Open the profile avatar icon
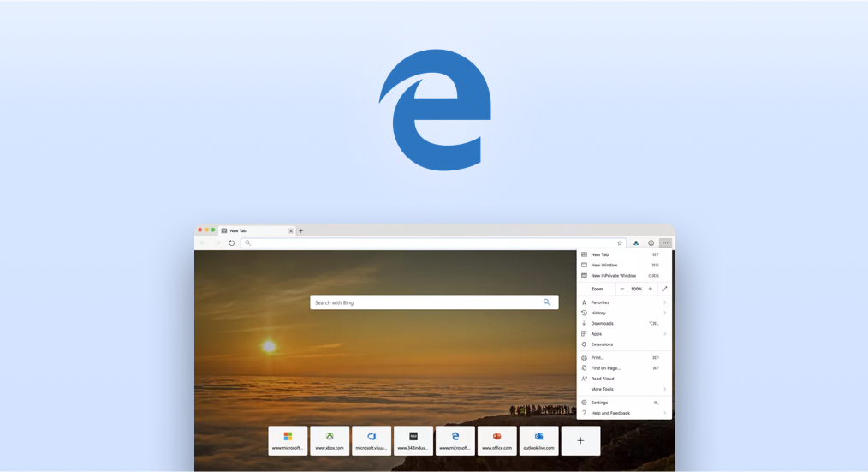Screen dimensions: 868x472 [636, 243]
